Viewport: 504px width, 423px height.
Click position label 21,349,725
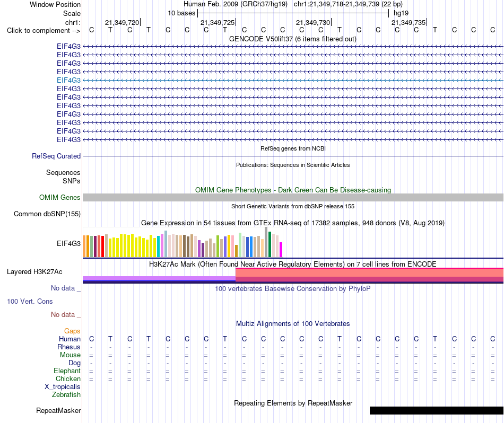click(x=218, y=22)
